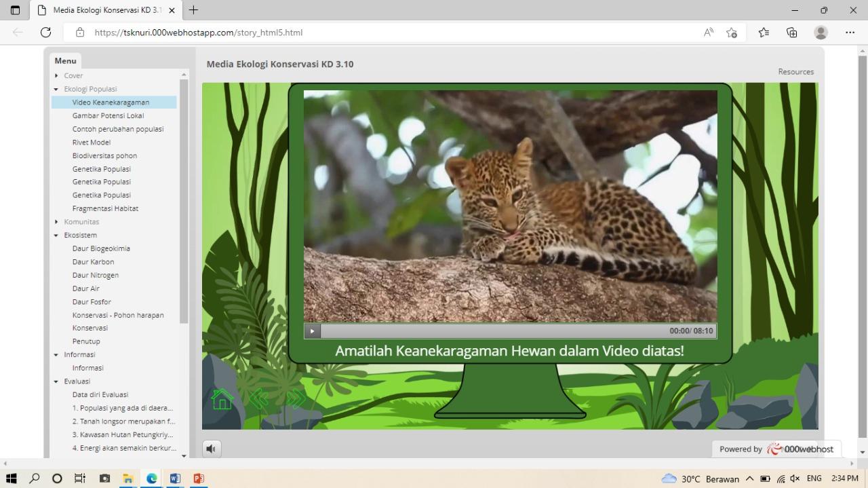
Task: Open PowerPoint from the taskbar
Action: [x=199, y=478]
